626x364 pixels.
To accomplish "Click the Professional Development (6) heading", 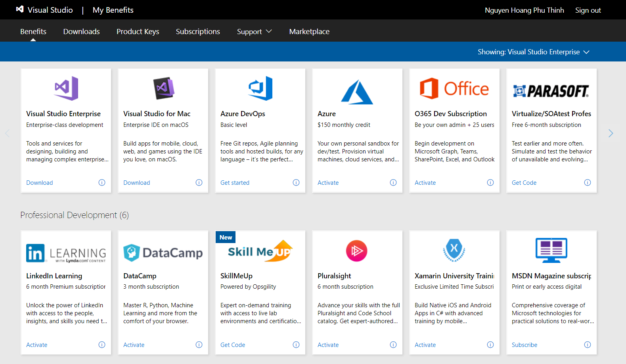I will pos(75,215).
